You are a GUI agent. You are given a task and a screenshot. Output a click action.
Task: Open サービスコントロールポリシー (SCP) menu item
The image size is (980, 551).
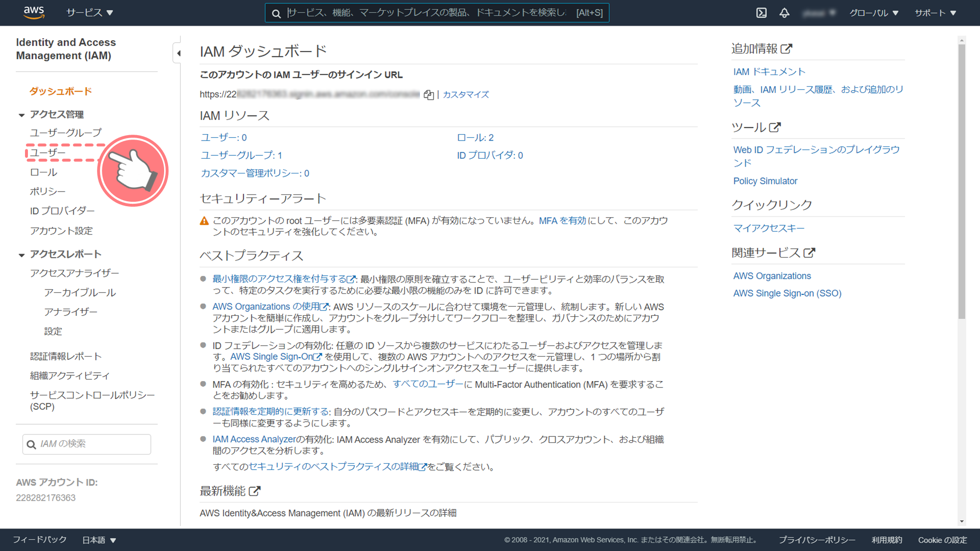[92, 401]
